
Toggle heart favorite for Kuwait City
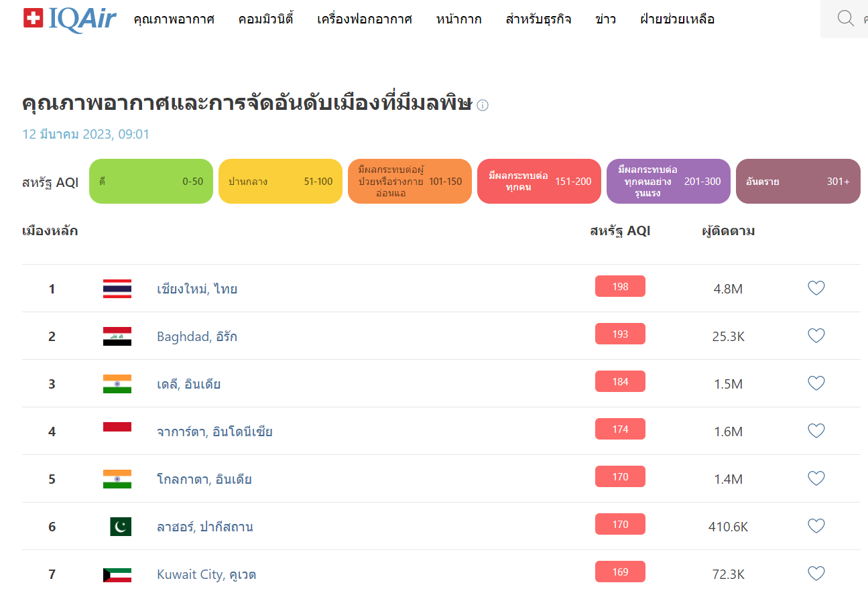click(816, 574)
